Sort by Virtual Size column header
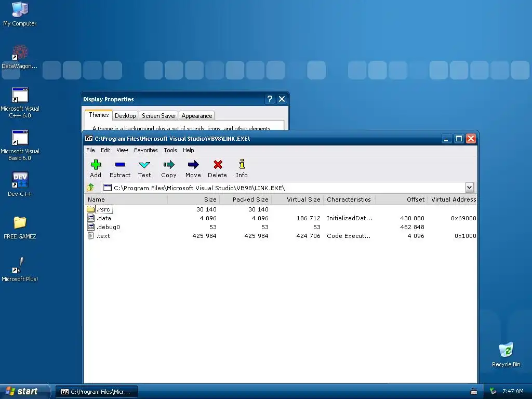The height and width of the screenshot is (399, 532). click(x=298, y=199)
